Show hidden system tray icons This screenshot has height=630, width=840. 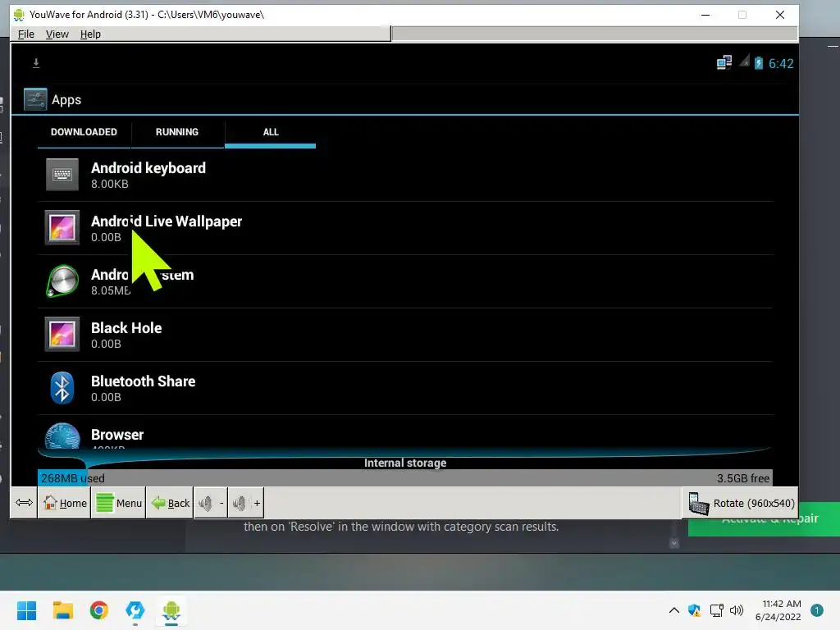pyautogui.click(x=674, y=610)
